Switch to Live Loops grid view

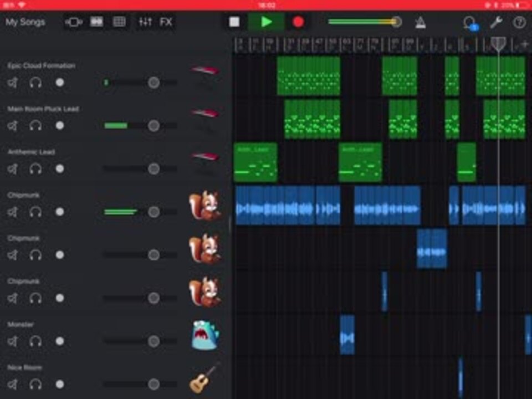coord(119,22)
